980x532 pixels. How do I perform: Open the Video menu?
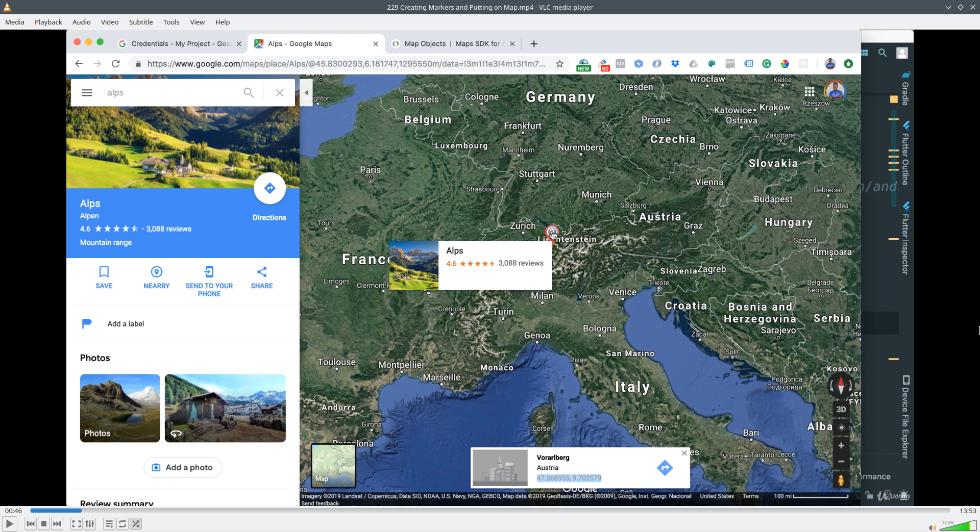click(110, 22)
